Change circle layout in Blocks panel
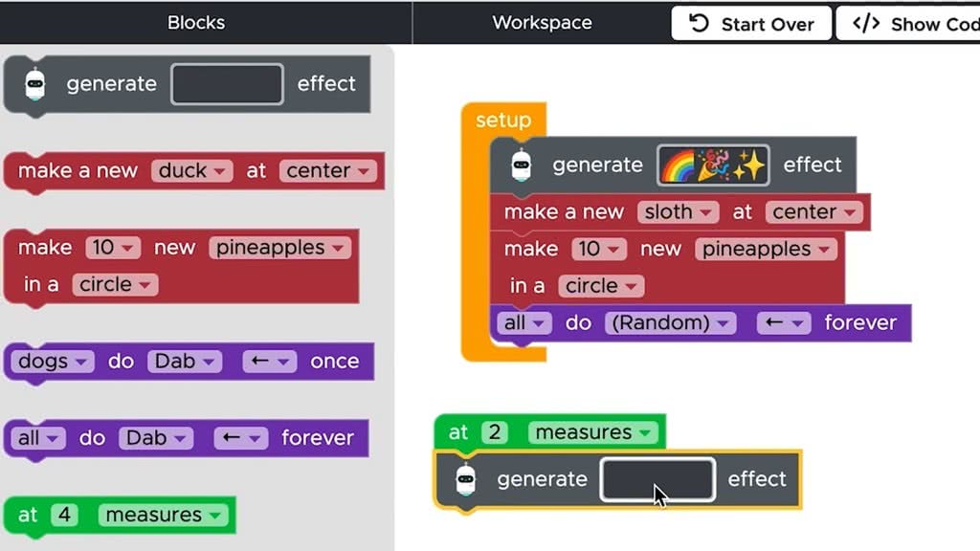Viewport: 980px width, 551px height. click(115, 285)
